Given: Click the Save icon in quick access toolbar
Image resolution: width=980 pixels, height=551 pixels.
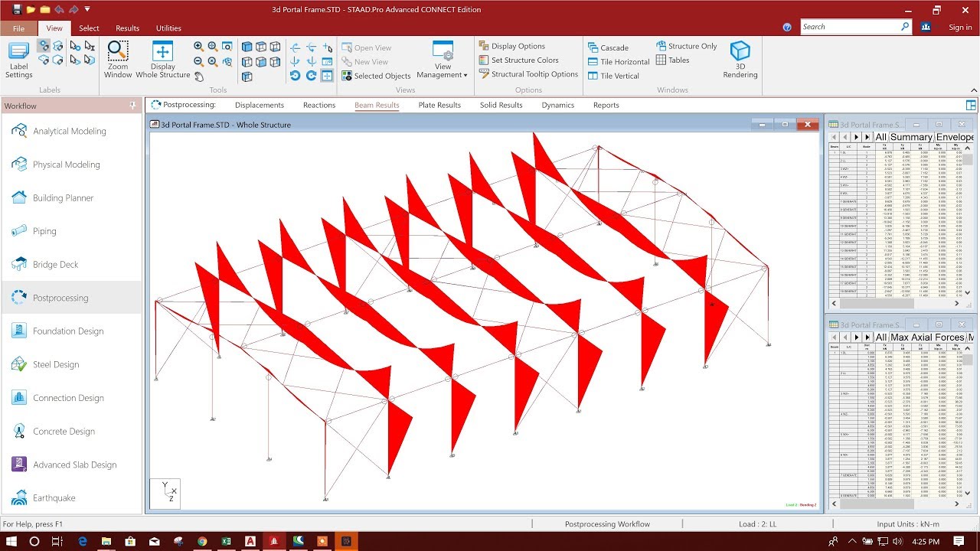Looking at the screenshot, I should pyautogui.click(x=17, y=9).
